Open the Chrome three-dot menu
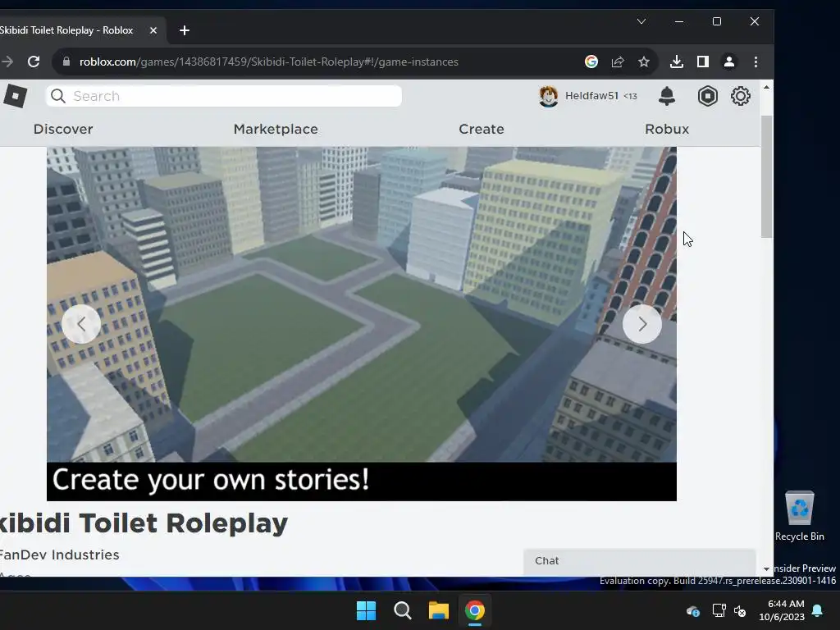 coord(756,62)
